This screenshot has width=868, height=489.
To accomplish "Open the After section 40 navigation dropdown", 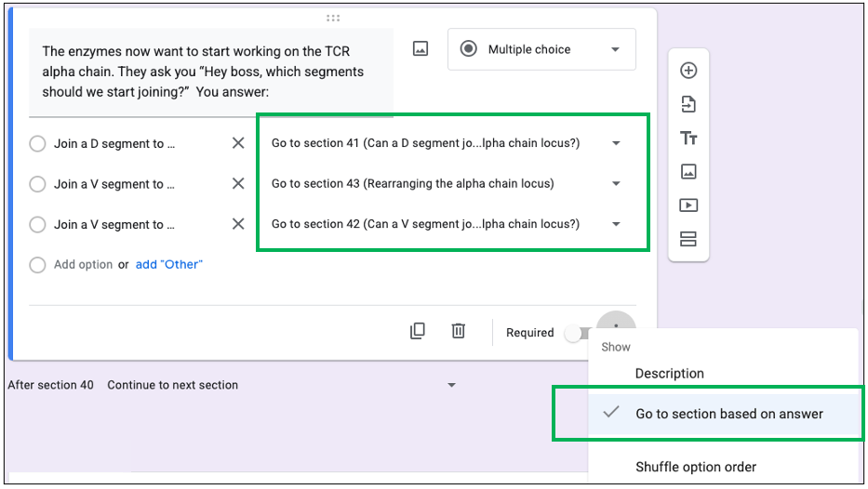I will [281, 385].
